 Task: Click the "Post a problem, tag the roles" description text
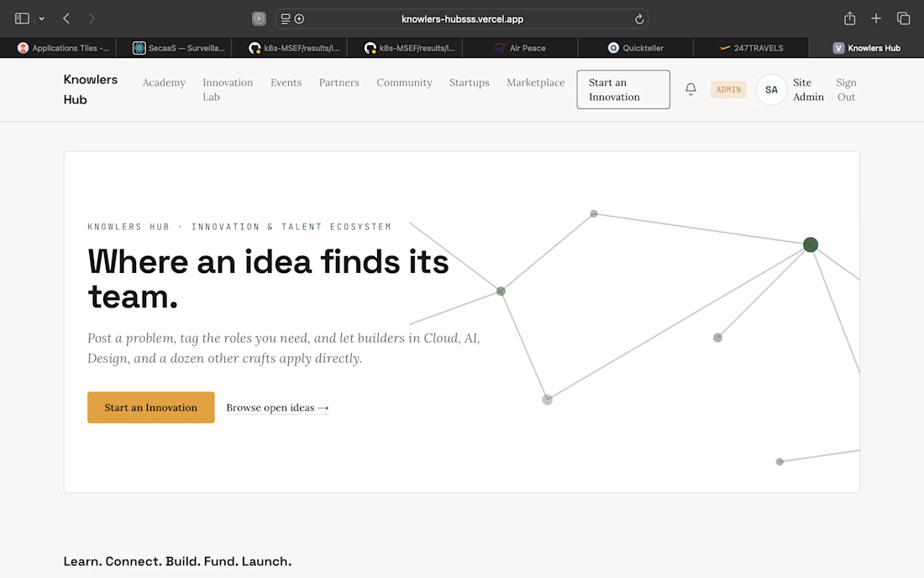(283, 348)
